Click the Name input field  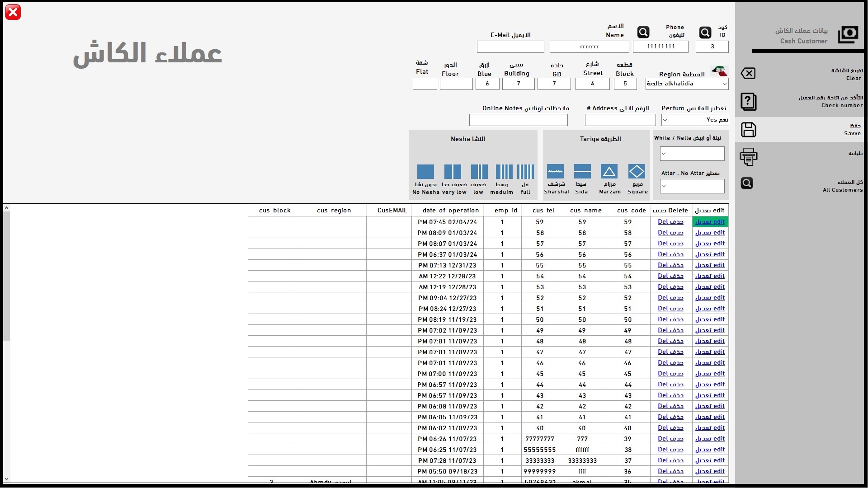pos(589,47)
